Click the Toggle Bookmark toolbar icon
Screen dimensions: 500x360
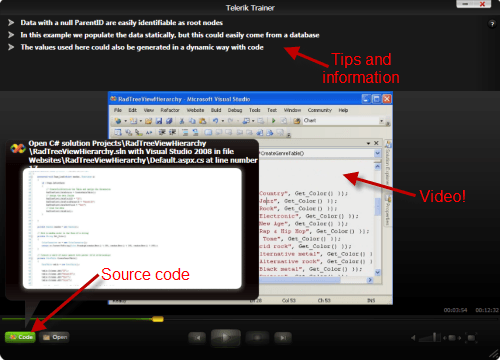coord(208,132)
